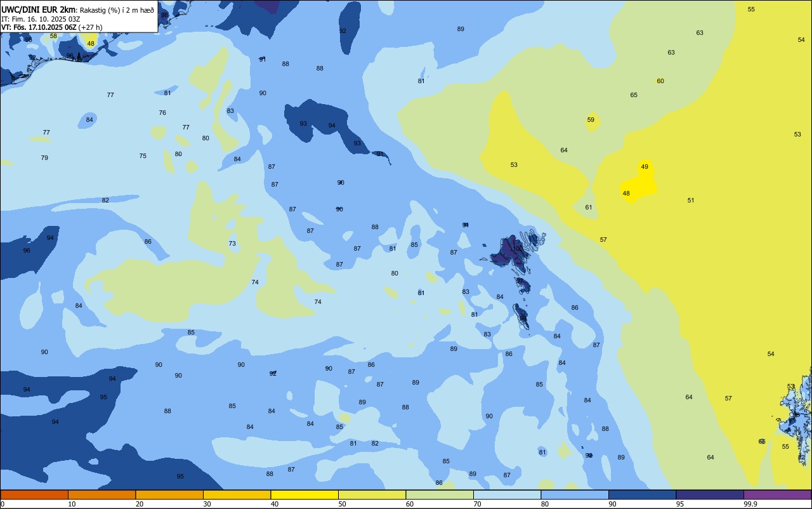Viewport: 812px width, 509px height.
Task: Click the '99.9' legend scale label
Action: (x=750, y=504)
